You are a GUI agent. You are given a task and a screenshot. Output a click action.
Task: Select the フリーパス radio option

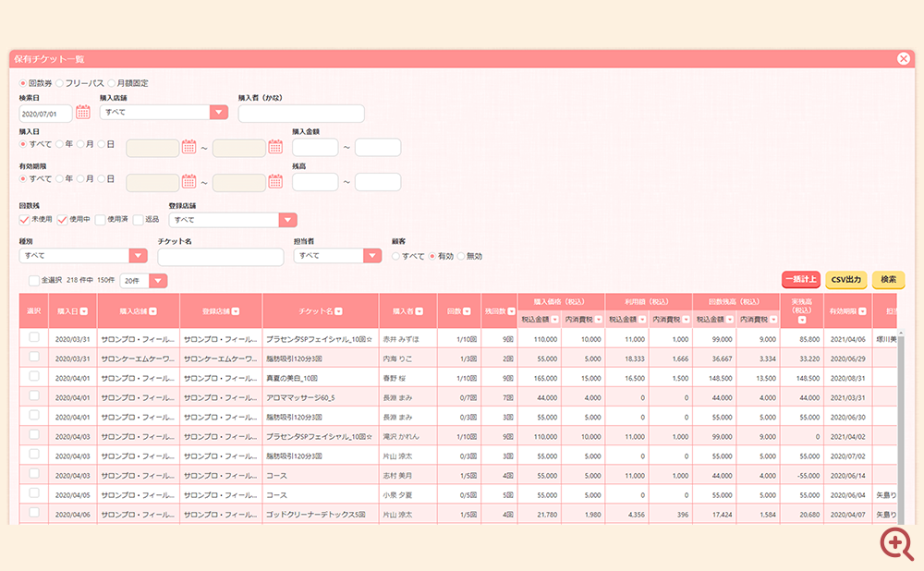coord(59,83)
